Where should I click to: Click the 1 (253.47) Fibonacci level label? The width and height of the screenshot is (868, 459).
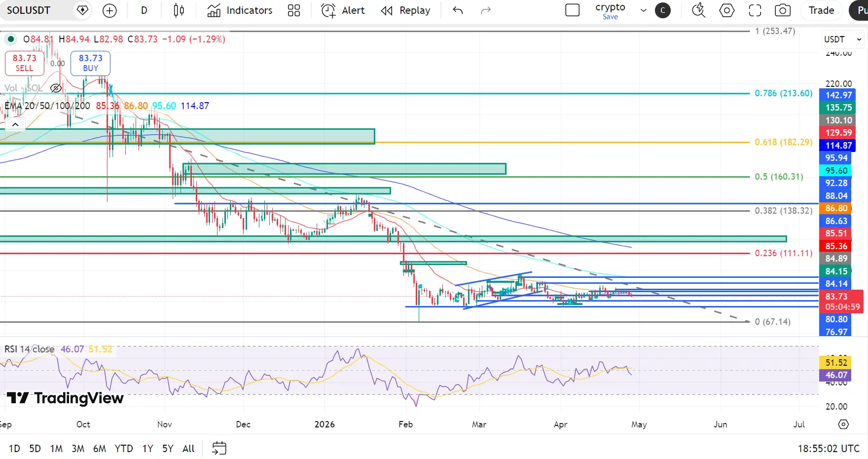(775, 31)
